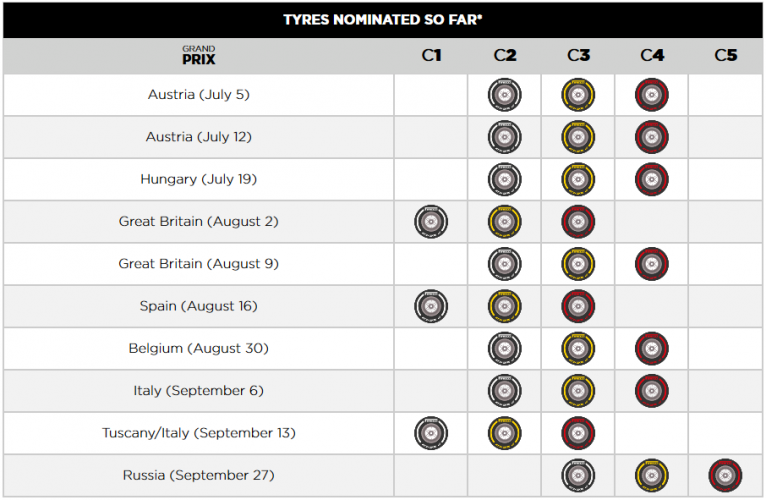Click the white C2 tyre for Austria (July 5)

point(504,95)
